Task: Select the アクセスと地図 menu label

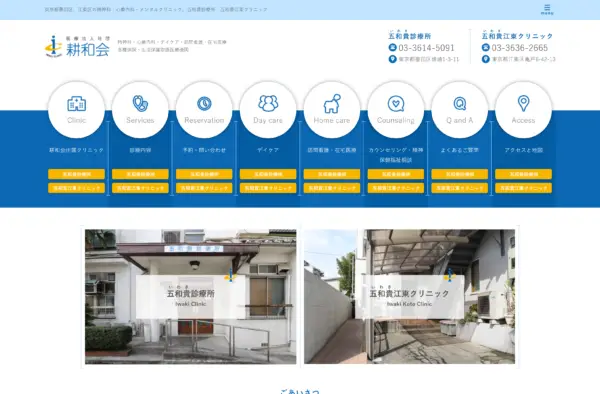Action: point(523,150)
